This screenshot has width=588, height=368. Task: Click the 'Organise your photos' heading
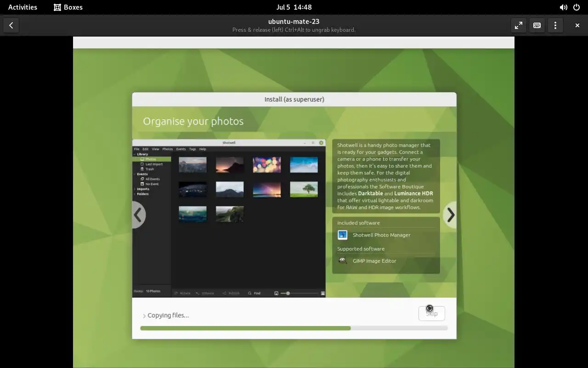pyautogui.click(x=193, y=121)
